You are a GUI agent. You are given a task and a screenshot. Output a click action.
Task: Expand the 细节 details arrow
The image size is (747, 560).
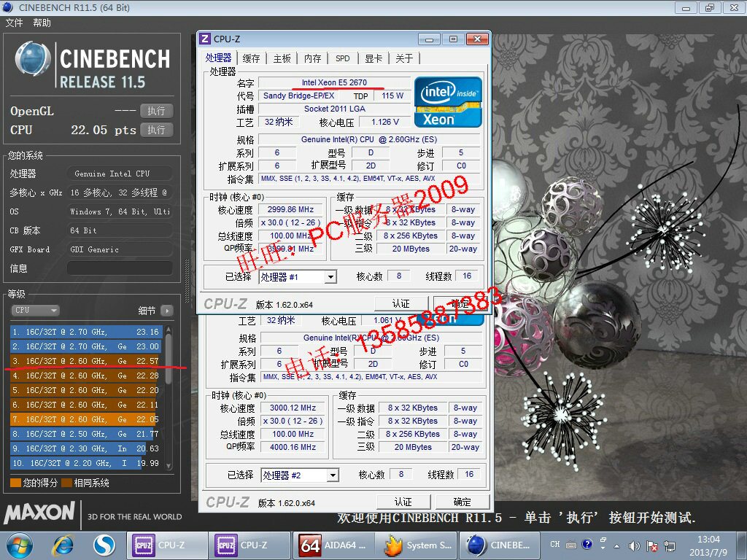(167, 311)
